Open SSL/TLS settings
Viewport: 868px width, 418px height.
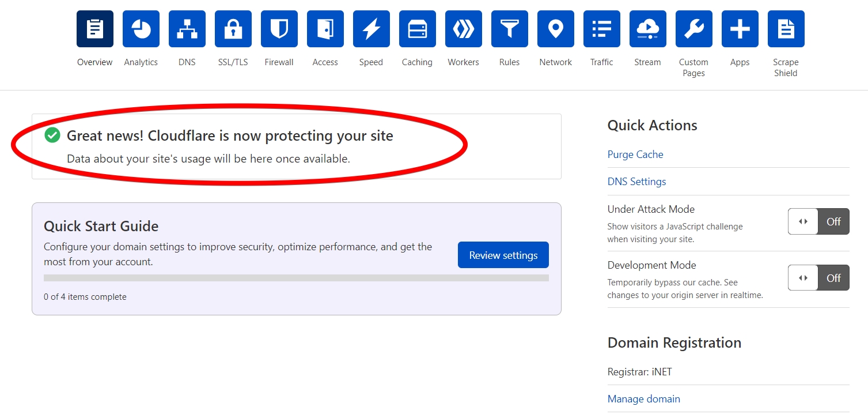tap(233, 28)
